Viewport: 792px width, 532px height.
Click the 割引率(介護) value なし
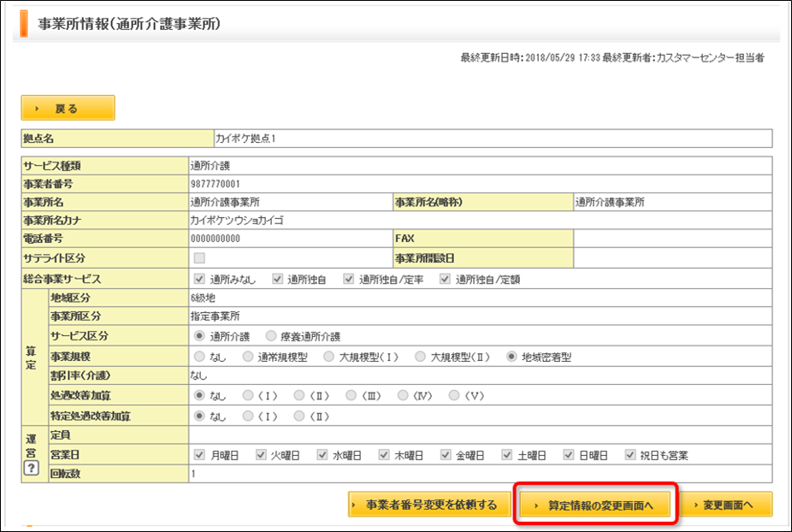point(198,375)
